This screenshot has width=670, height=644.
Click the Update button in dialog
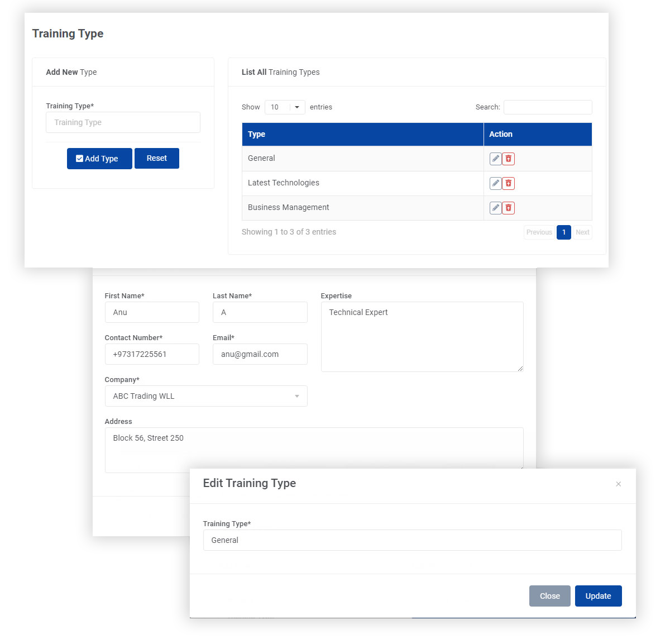(598, 596)
